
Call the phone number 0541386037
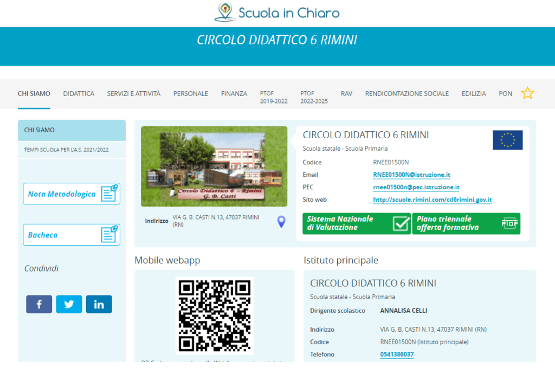pos(397,355)
